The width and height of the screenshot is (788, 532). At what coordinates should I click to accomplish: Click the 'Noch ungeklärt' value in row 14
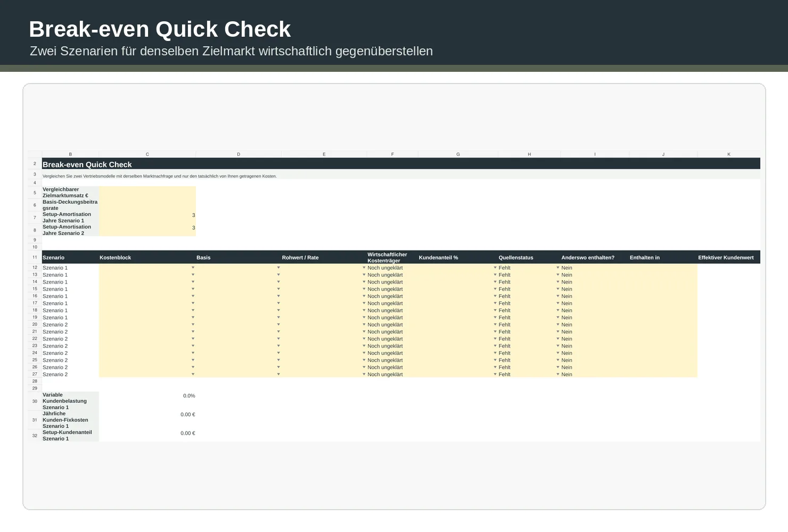click(385, 282)
